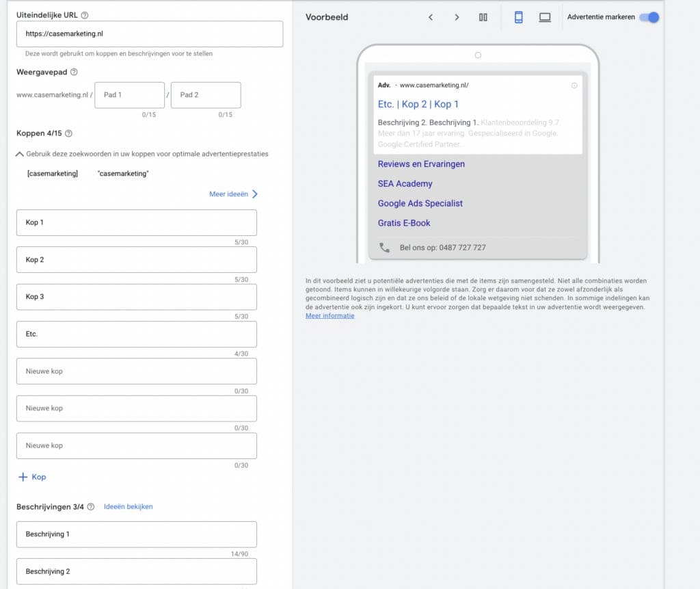The height and width of the screenshot is (589, 700).
Task: Open the Meer informatie link
Action: [330, 316]
